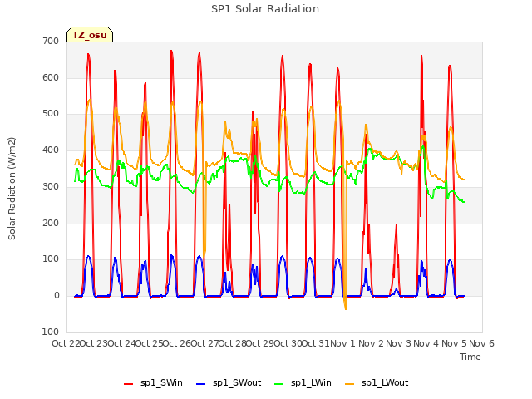Click the -100 y-axis tick label
Screen dimensions: 532x399
[49, 332]
